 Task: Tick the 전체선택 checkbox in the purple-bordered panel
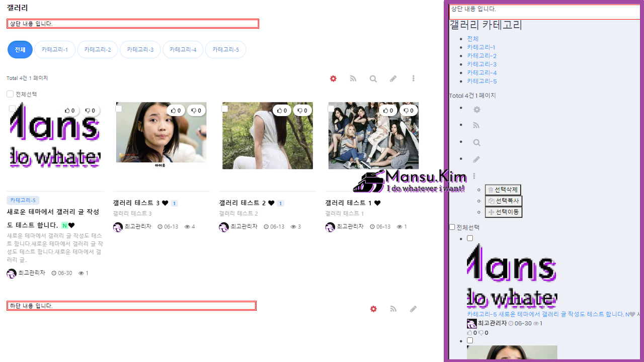(452, 227)
